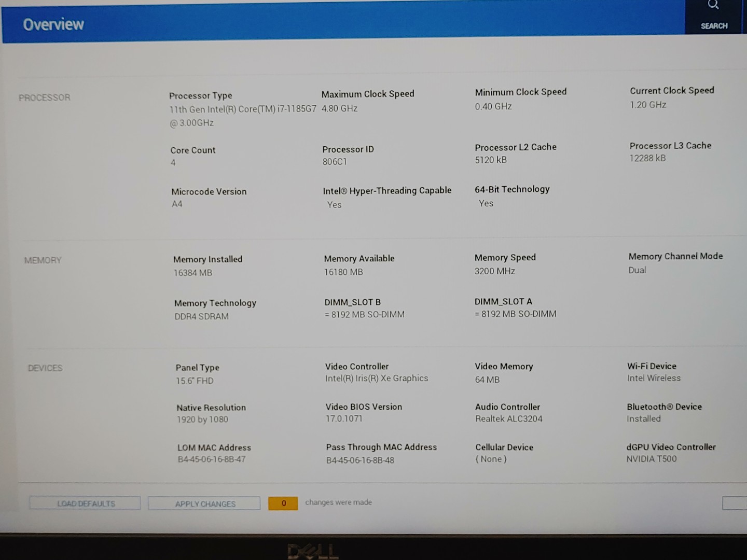
Task: Click the Intel Iris Xe Graphics value
Action: pos(377,379)
